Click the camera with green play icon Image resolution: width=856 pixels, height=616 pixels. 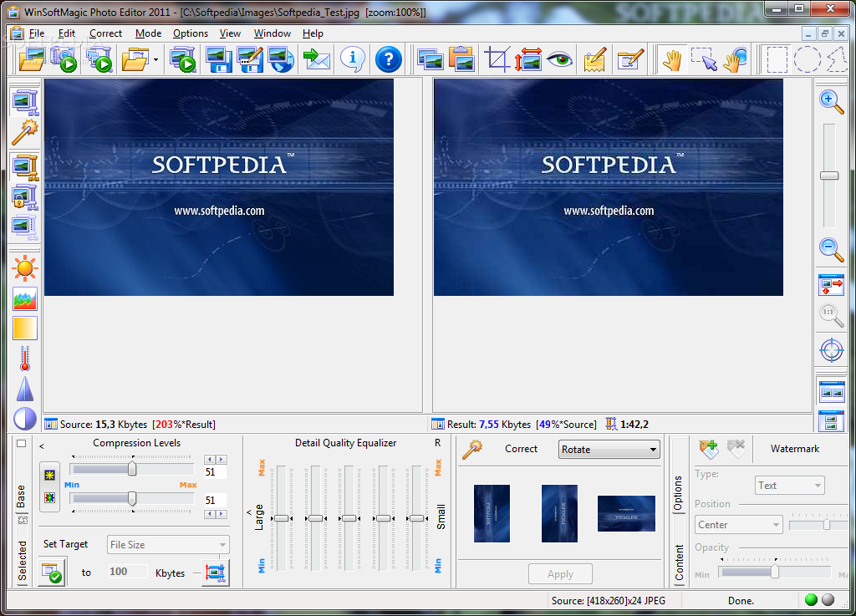point(64,59)
